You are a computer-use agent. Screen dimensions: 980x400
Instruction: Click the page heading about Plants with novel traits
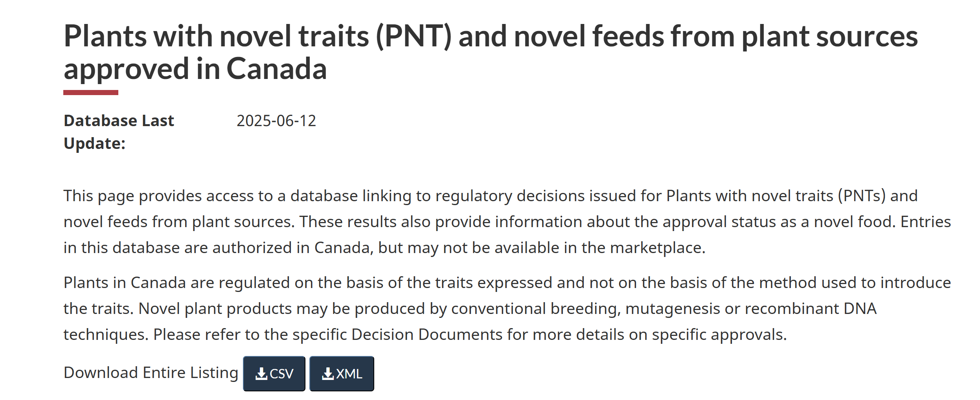(491, 52)
